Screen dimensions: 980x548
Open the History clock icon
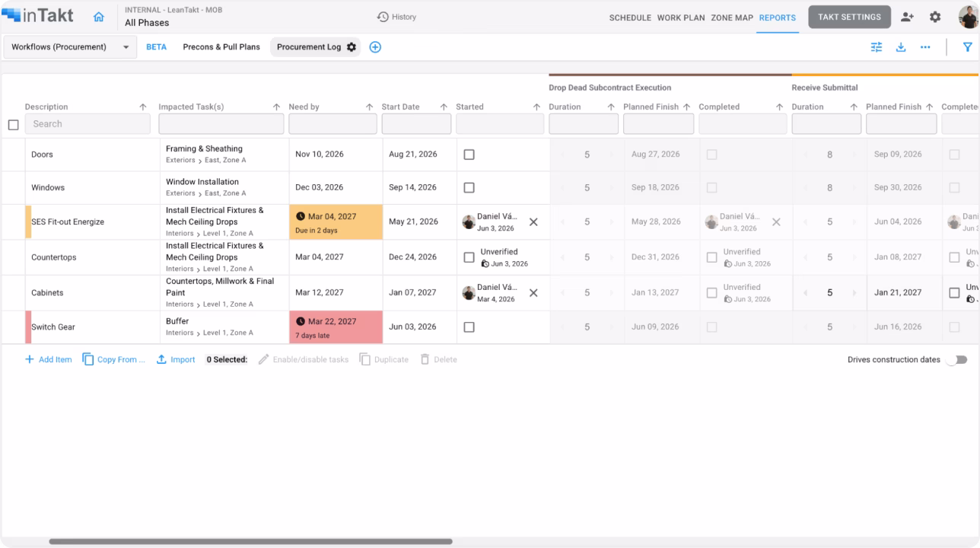pos(383,17)
